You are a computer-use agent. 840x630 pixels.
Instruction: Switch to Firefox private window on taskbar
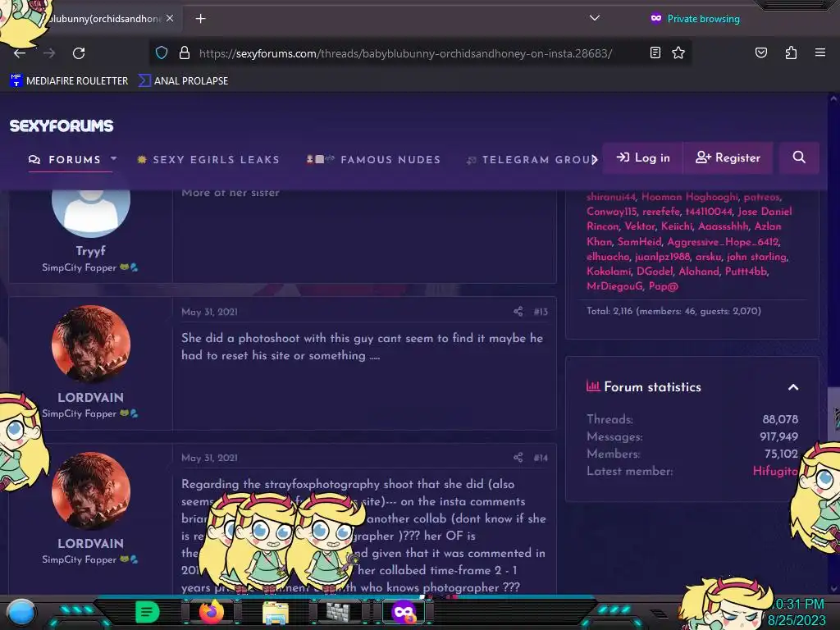pos(404,612)
